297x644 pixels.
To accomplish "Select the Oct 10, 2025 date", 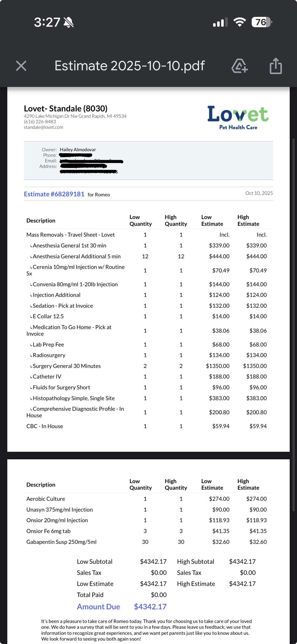I will tap(259, 193).
